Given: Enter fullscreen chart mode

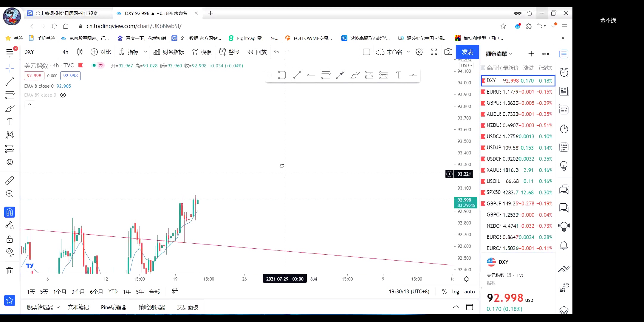Looking at the screenshot, I should click(434, 52).
